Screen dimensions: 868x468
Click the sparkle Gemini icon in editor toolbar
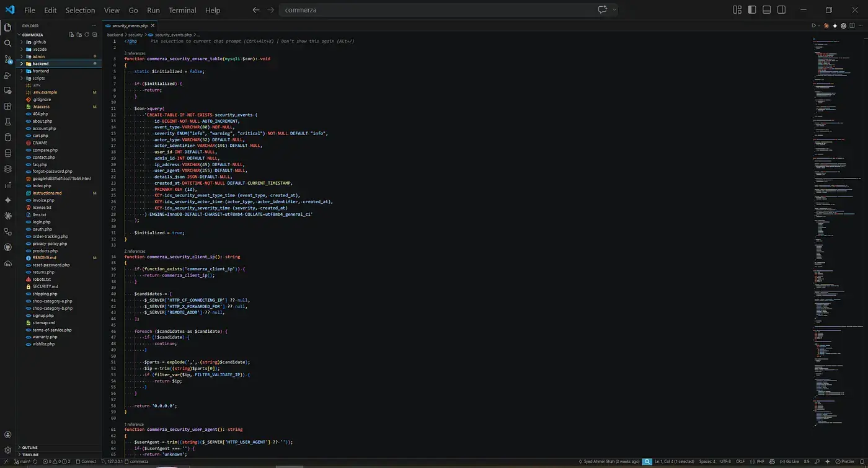point(835,25)
